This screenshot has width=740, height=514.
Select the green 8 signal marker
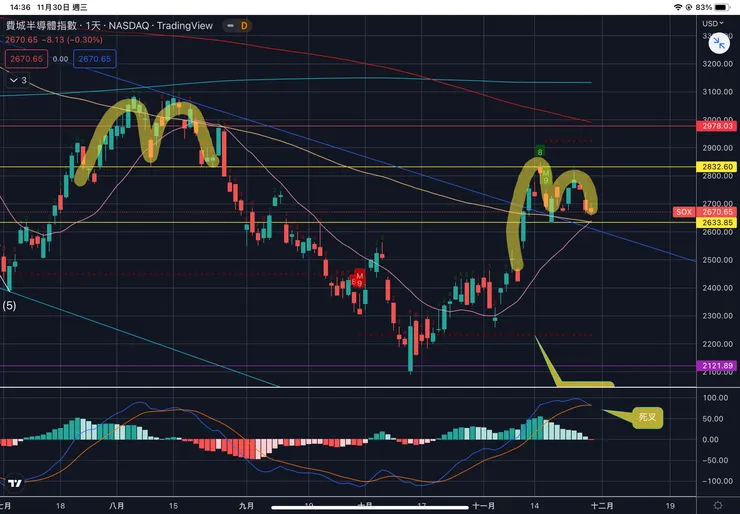[x=540, y=152]
